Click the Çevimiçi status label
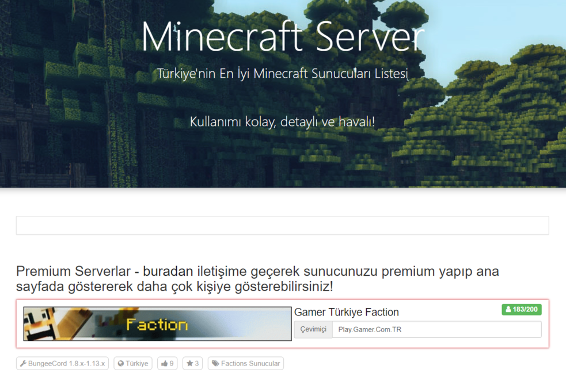Screen dimensions: 566x392 tap(313, 329)
